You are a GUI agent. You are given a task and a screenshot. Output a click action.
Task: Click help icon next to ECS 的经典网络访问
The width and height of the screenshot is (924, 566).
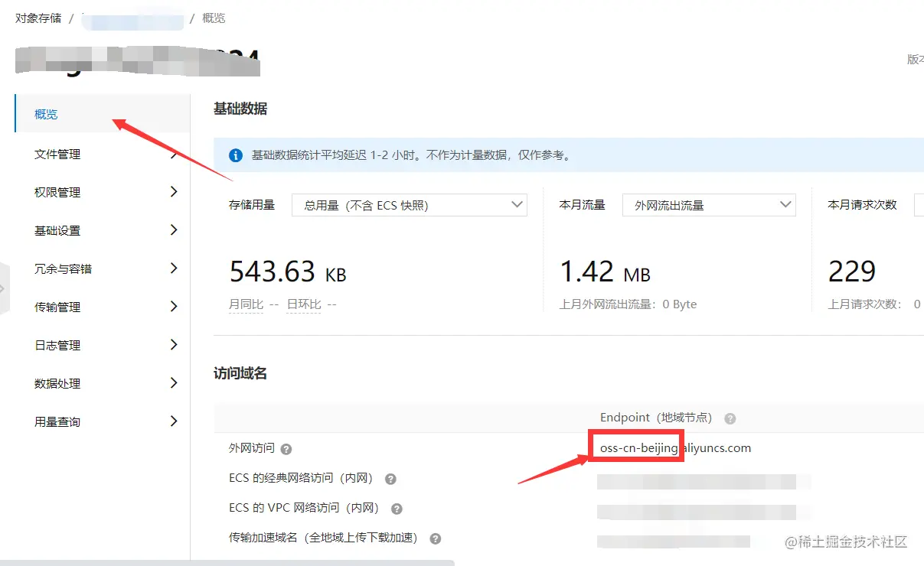point(390,479)
